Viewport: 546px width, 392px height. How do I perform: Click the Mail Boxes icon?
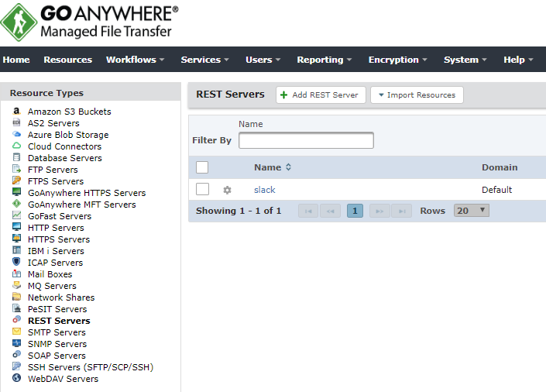16,273
